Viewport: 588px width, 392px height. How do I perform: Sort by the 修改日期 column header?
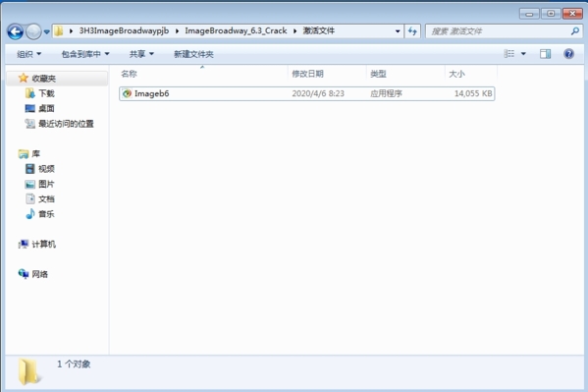(x=327, y=74)
